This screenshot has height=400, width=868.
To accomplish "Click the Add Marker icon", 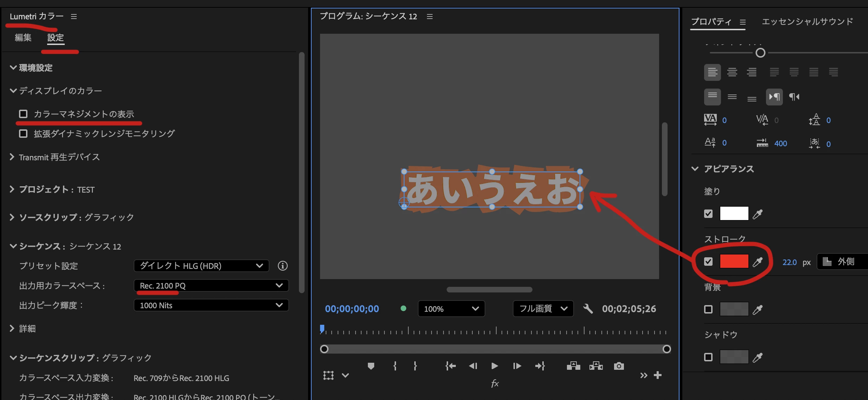I will point(371,366).
